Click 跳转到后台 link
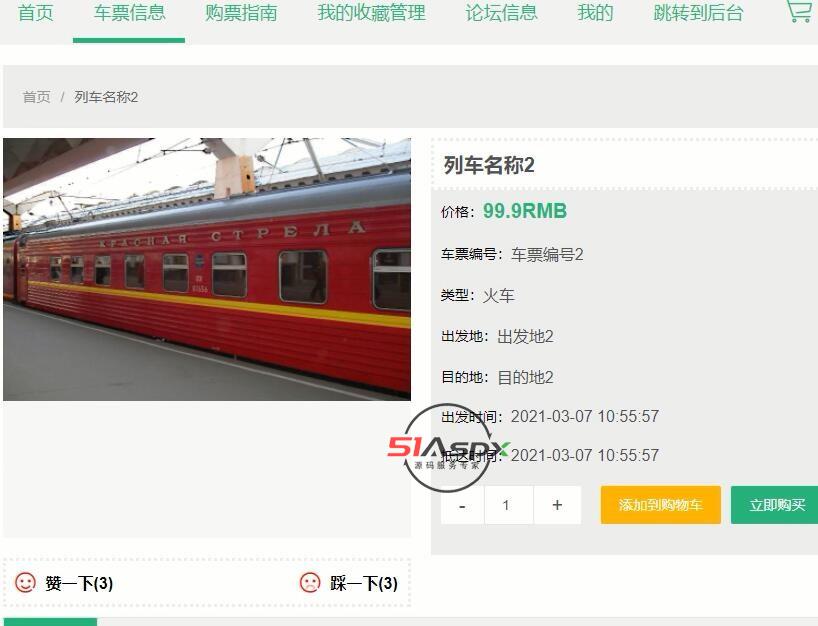Image resolution: width=818 pixels, height=626 pixels. pos(699,13)
